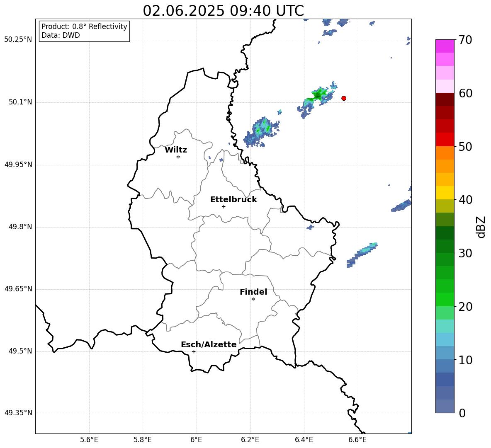Click the magenta top band of the colorbar
This screenshot has width=491, height=448.
click(445, 46)
